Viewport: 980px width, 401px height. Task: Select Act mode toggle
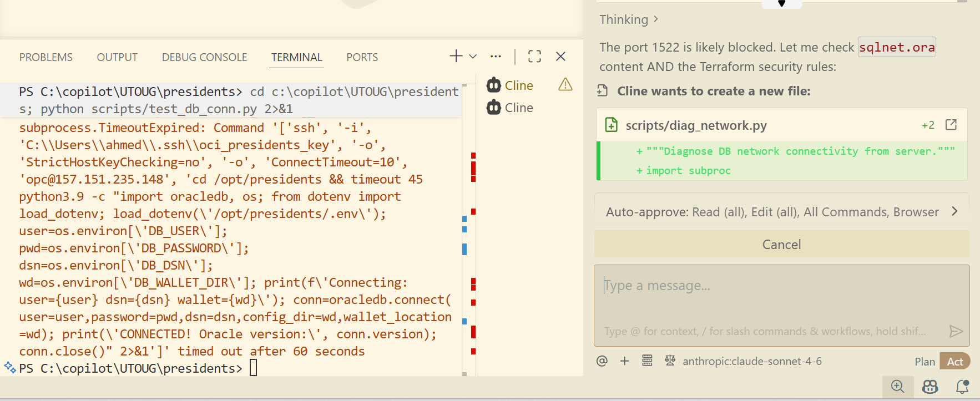954,362
